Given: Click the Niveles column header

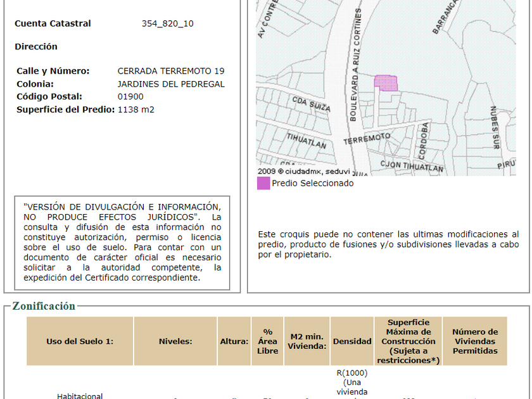Looking at the screenshot, I should (175, 341).
